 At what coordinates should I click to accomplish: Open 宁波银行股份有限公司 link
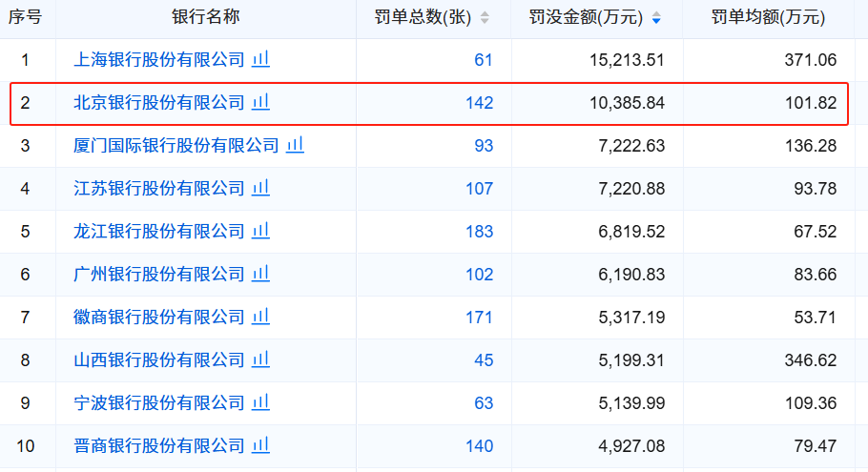(159, 403)
